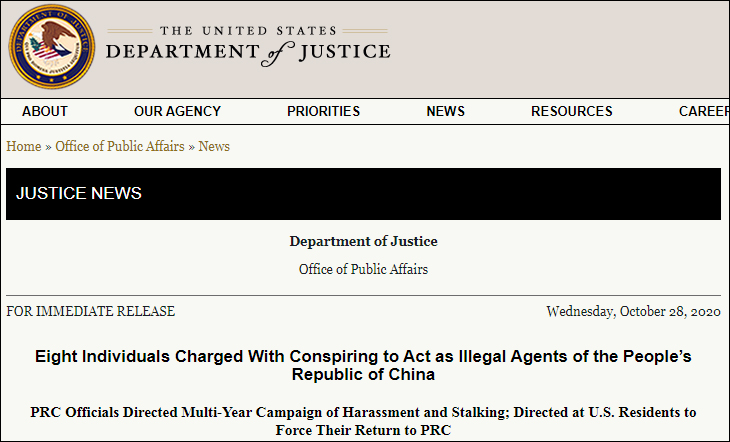
Task: Select PRIORITIES in the navigation bar
Action: click(323, 111)
